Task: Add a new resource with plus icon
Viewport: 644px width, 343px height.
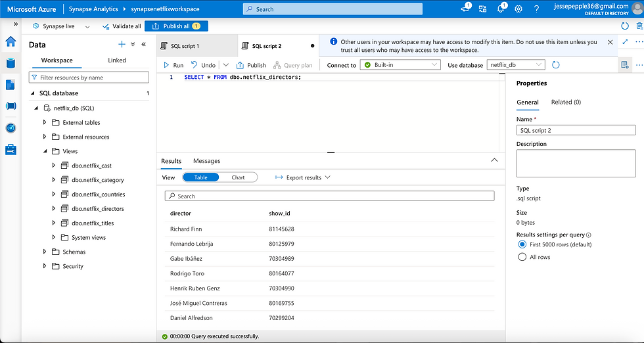Action: [x=122, y=45]
